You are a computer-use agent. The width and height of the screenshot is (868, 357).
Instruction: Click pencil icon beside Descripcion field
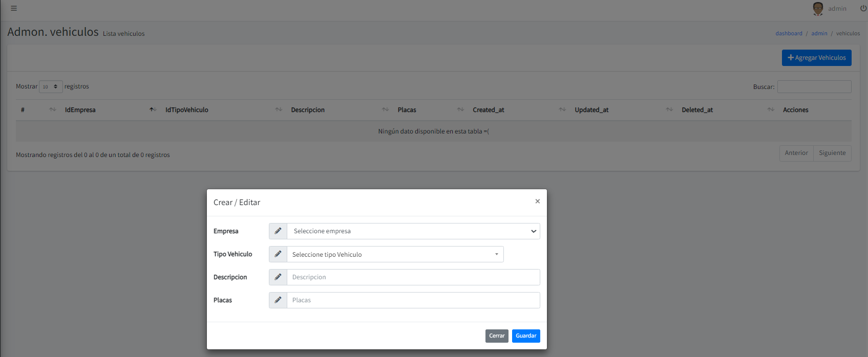click(x=278, y=277)
